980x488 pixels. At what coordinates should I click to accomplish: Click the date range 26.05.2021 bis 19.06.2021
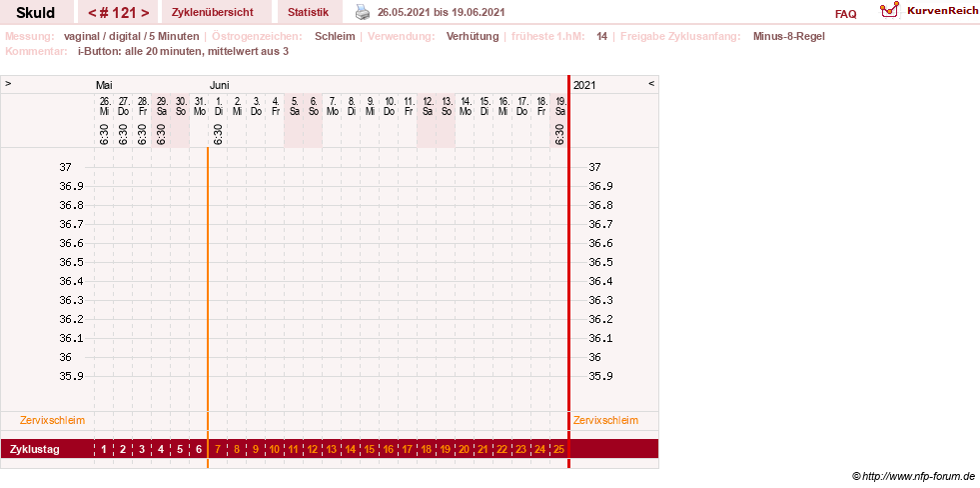(x=442, y=13)
